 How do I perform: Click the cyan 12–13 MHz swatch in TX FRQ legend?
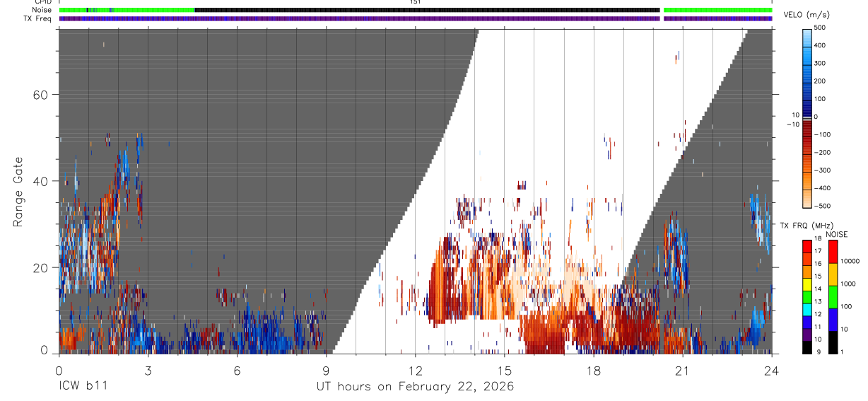click(x=808, y=309)
